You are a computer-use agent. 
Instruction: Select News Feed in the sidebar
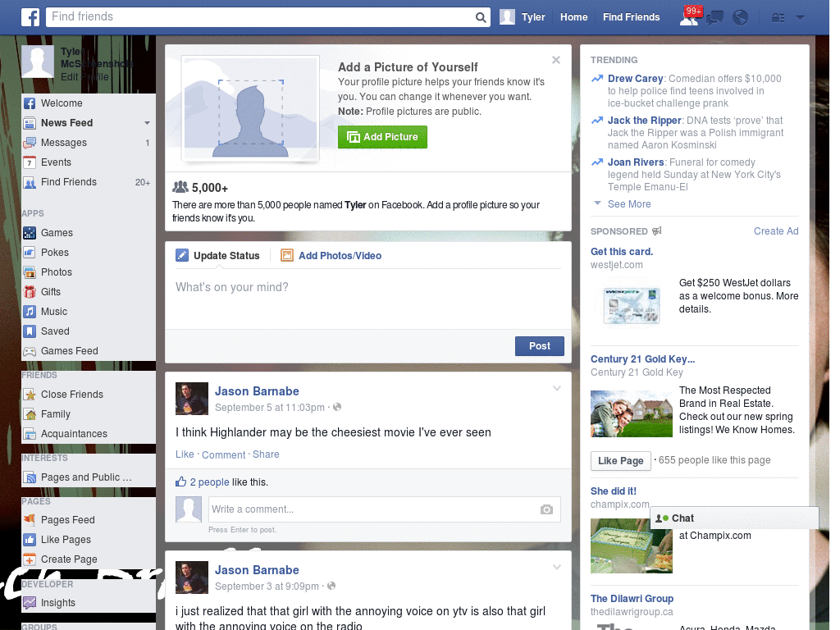pyautogui.click(x=67, y=123)
